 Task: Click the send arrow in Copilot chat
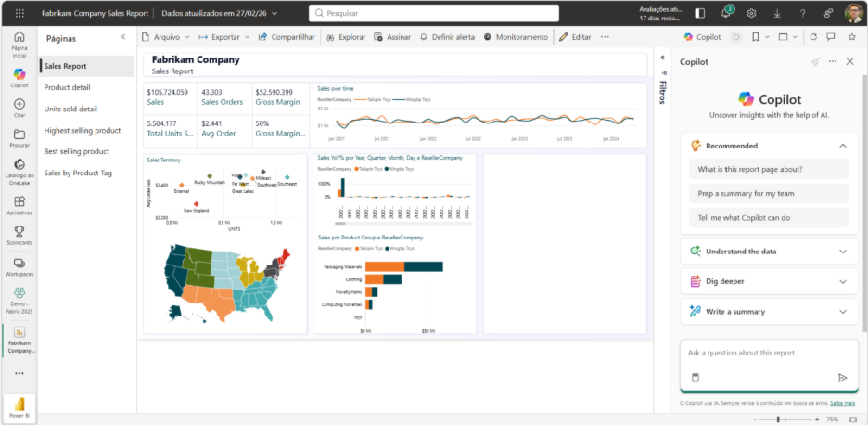click(842, 378)
